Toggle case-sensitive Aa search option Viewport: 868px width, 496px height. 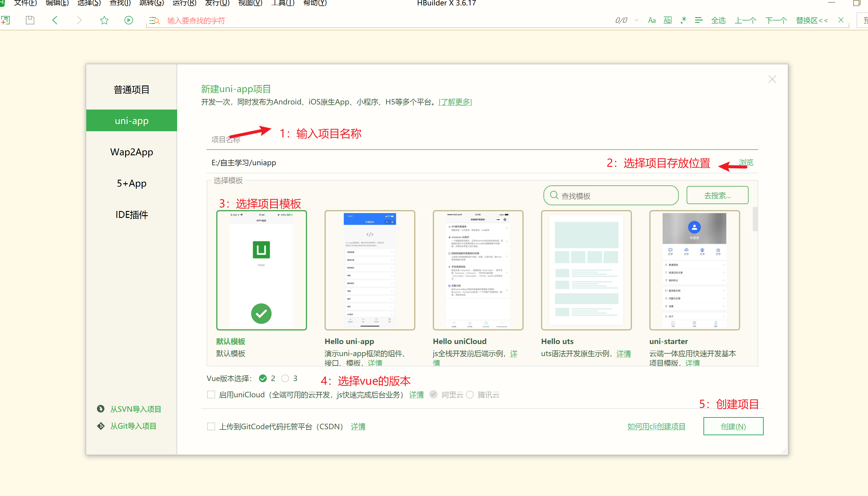click(x=652, y=20)
